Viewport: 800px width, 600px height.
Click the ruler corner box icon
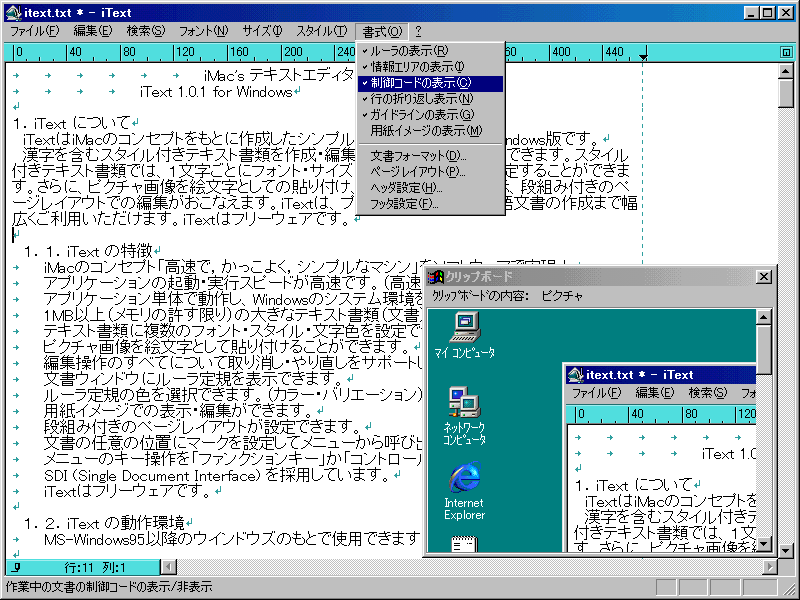pos(786,52)
